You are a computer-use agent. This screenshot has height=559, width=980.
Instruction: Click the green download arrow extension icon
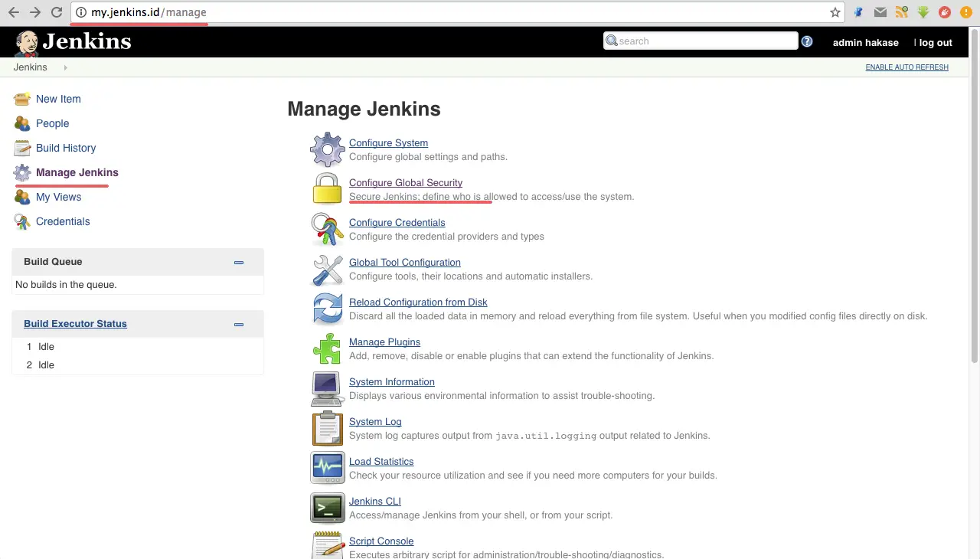point(923,12)
